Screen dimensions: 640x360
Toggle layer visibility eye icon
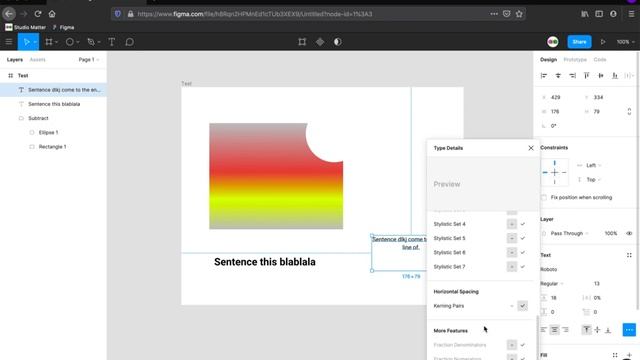[x=629, y=233]
